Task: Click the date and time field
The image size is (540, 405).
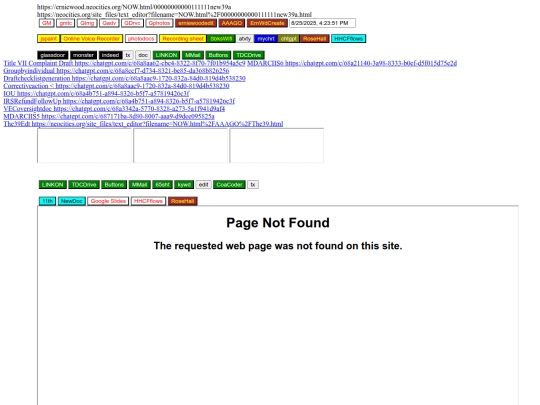Action: click(322, 23)
